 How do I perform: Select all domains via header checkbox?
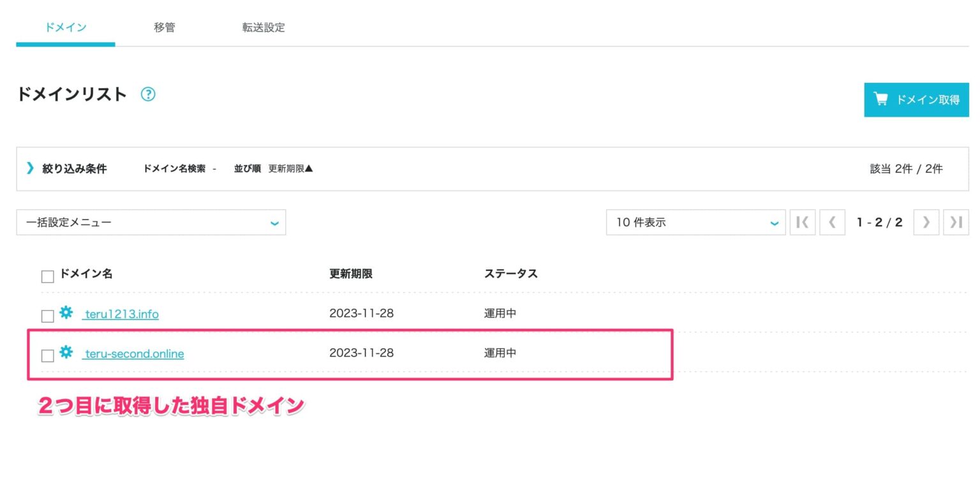[47, 275]
